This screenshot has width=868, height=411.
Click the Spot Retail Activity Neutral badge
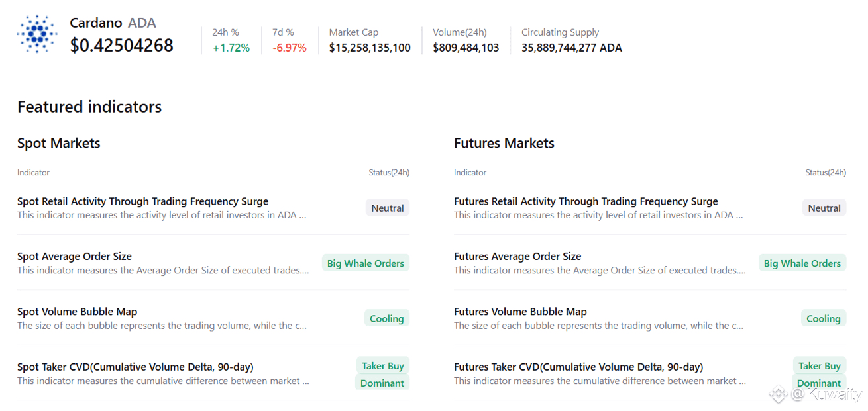[388, 208]
